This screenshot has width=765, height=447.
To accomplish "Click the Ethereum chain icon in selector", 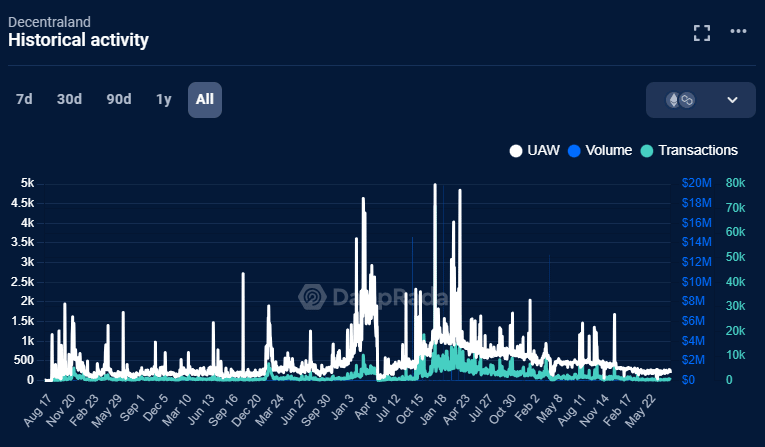I will (x=674, y=100).
